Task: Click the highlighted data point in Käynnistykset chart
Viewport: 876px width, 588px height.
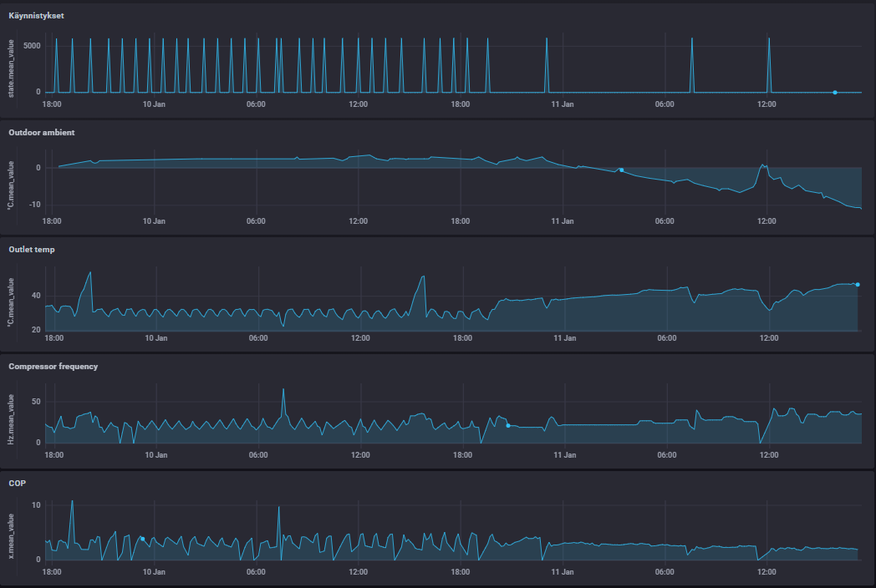Action: click(x=834, y=93)
